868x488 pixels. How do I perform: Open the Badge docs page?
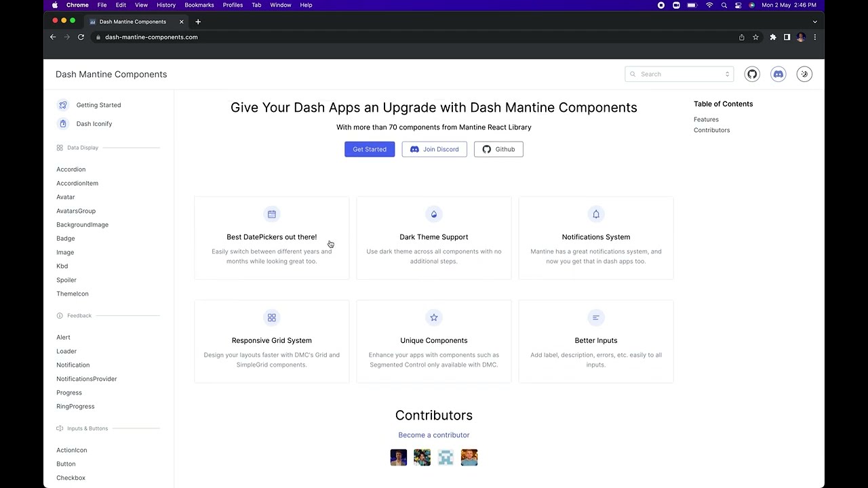click(66, 239)
